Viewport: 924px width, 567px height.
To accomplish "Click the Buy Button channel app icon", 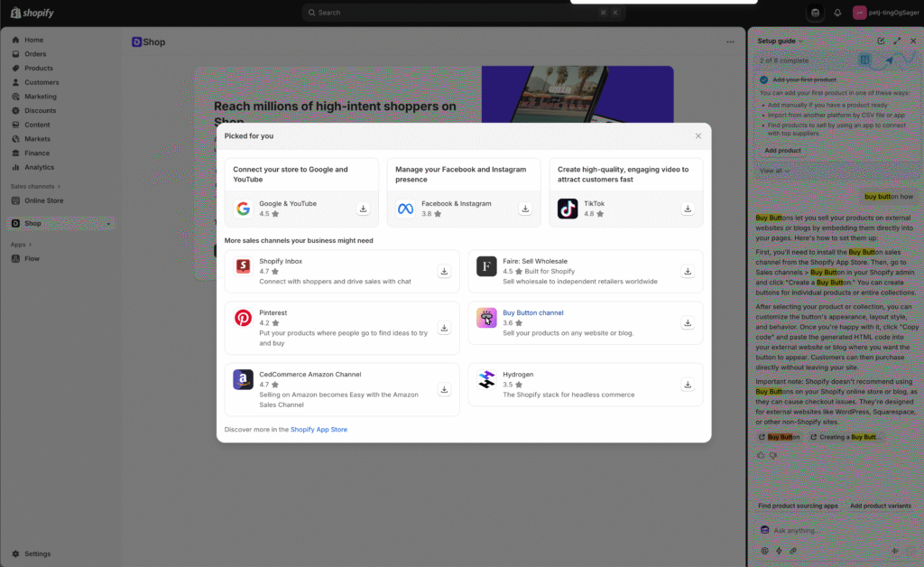I will pyautogui.click(x=487, y=318).
